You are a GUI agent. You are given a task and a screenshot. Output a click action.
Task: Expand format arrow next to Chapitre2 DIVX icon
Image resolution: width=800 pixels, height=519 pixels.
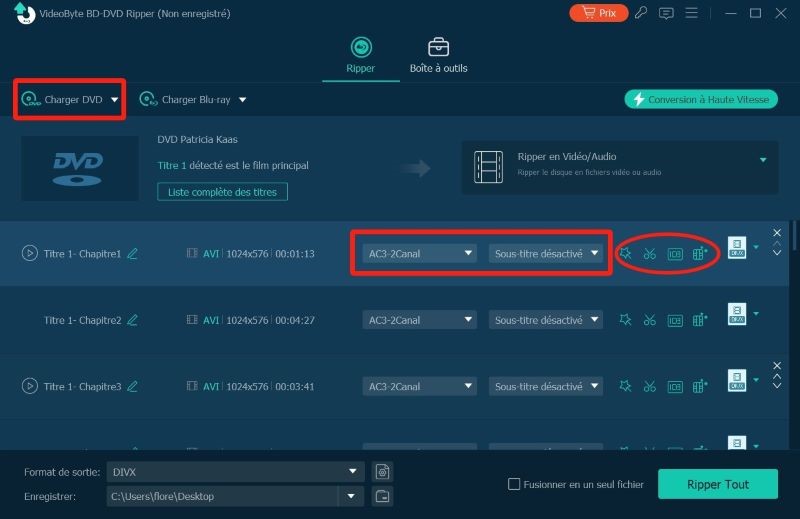[756, 314]
